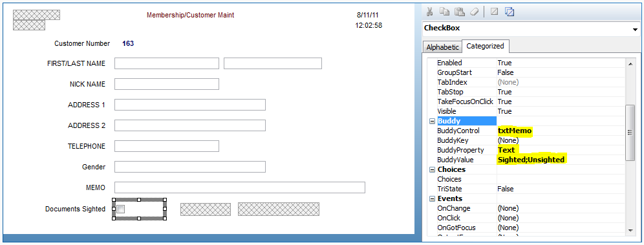Click the MEMO input field
The width and height of the screenshot is (644, 245).
point(240,187)
